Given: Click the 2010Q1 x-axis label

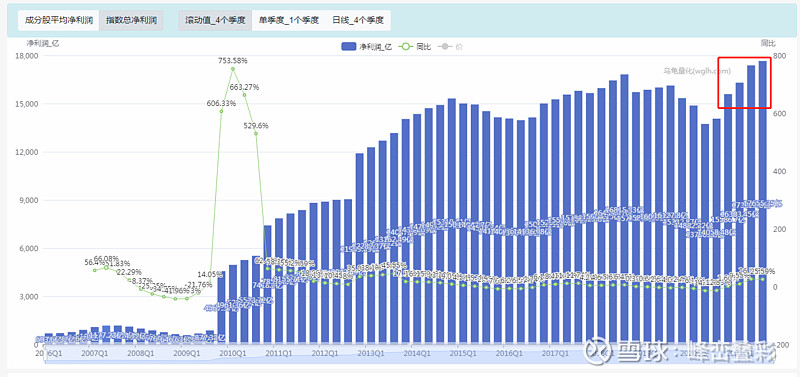Looking at the screenshot, I should point(233,353).
